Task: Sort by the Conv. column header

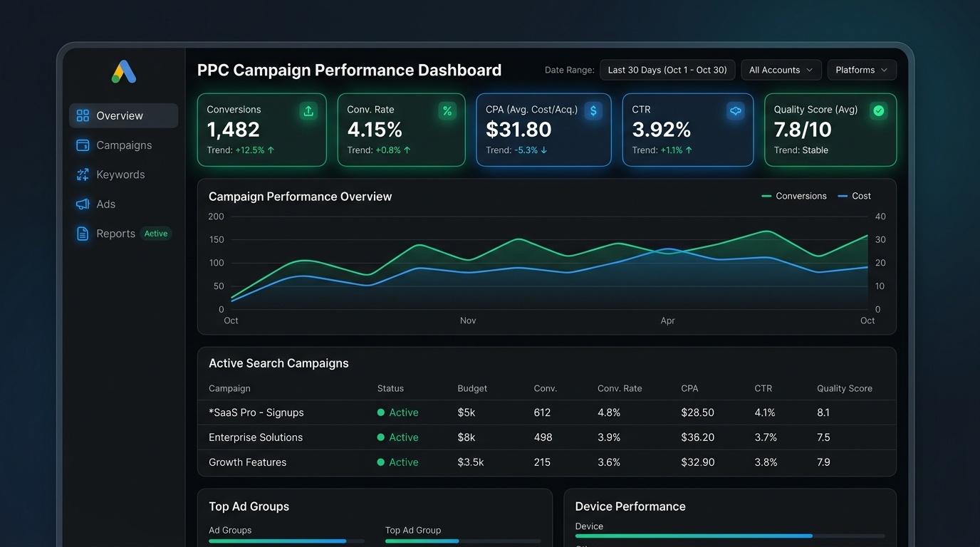Action: pyautogui.click(x=546, y=388)
